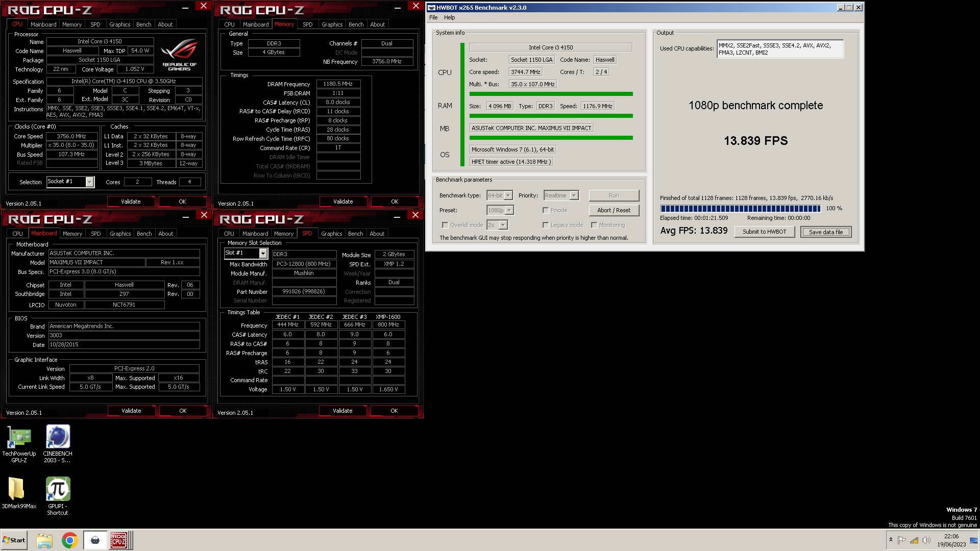Toggle the Legacy mode checkbox

(x=546, y=225)
